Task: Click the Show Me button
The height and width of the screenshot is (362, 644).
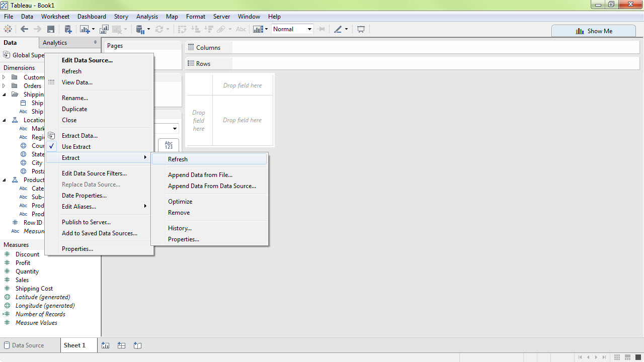Action: pos(594,31)
